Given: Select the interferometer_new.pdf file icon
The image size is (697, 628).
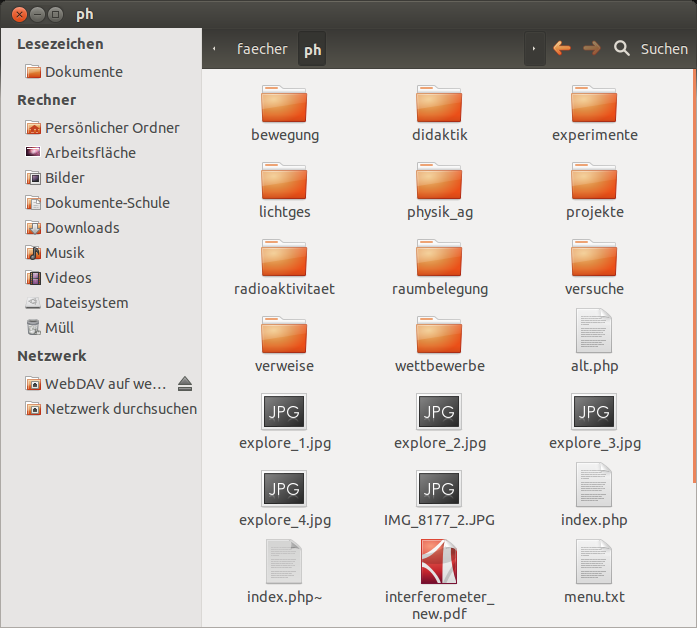Looking at the screenshot, I should [439, 562].
